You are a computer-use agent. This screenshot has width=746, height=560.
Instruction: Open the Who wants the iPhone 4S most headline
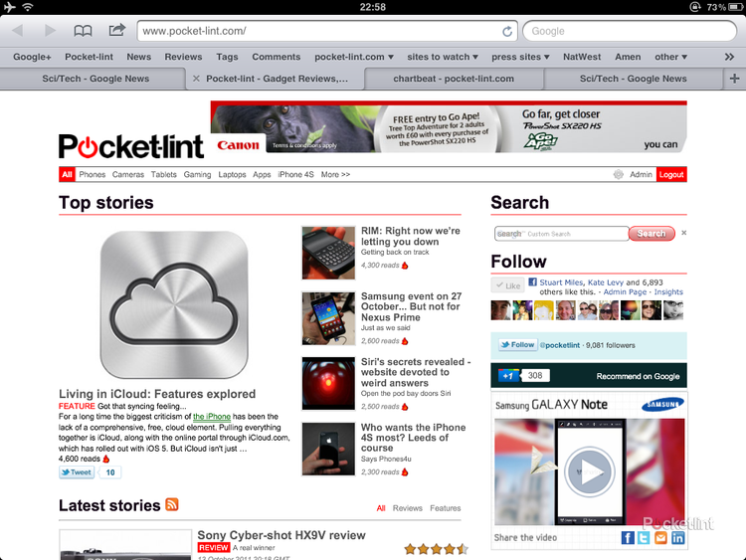coord(413,438)
